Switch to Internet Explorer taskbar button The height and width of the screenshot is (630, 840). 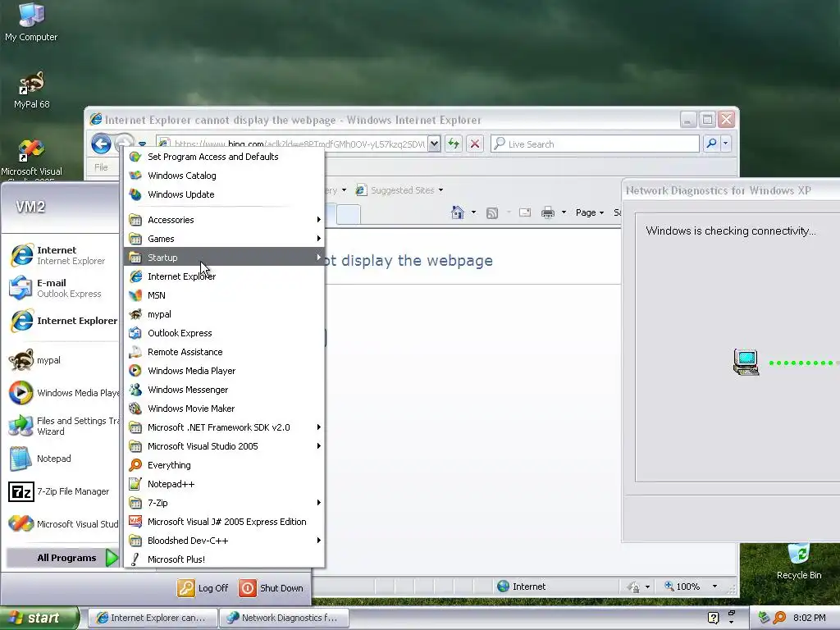pos(152,618)
